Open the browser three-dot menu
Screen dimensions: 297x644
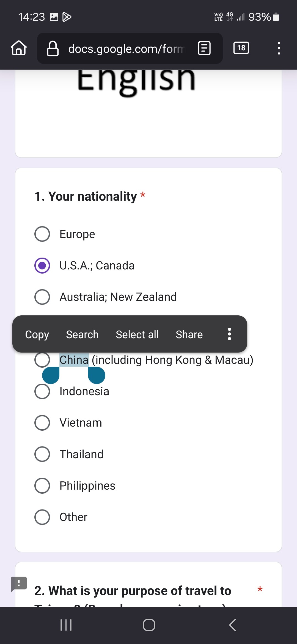pos(279,48)
